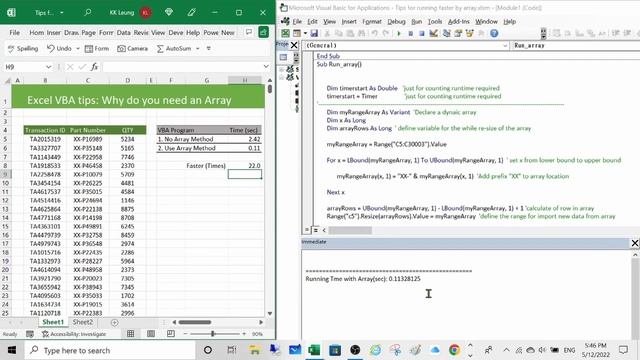Run the macro with the green play icon
The width and height of the screenshot is (640, 360).
(x=399, y=33)
